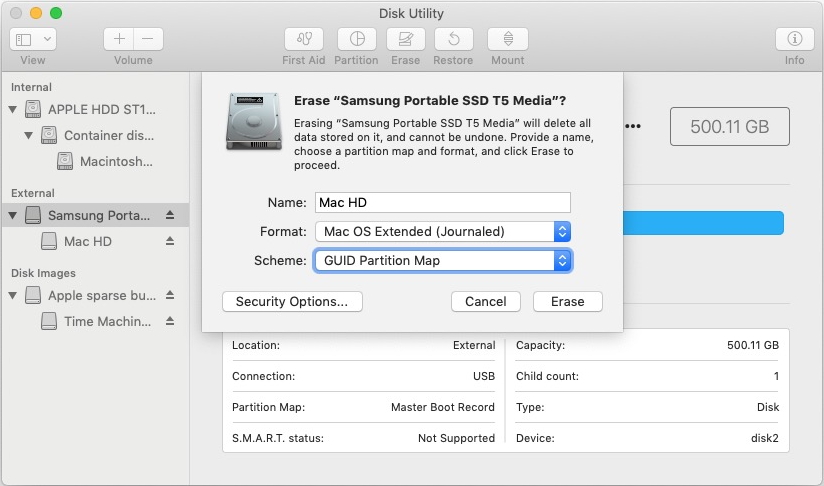Click the Master Boot Record value
This screenshot has width=824, height=486.
(442, 407)
